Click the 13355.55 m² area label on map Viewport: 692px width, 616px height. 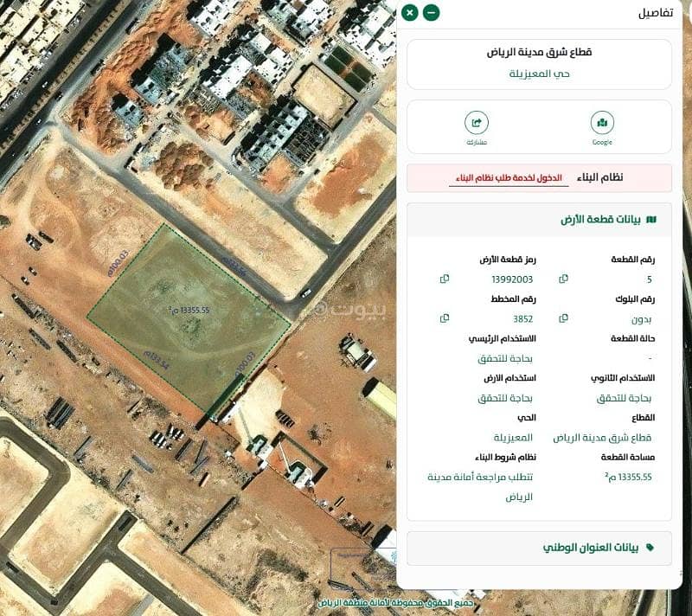coord(189,309)
